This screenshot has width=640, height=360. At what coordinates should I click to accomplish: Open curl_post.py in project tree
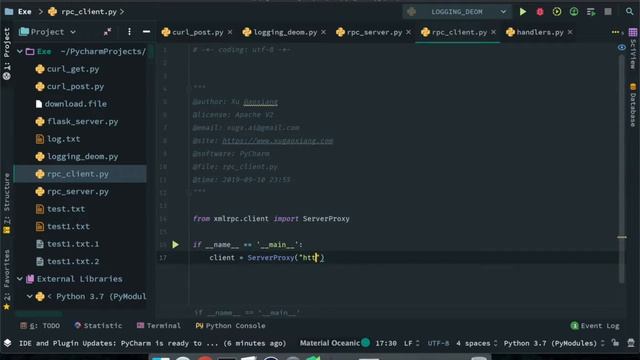[x=70, y=87]
